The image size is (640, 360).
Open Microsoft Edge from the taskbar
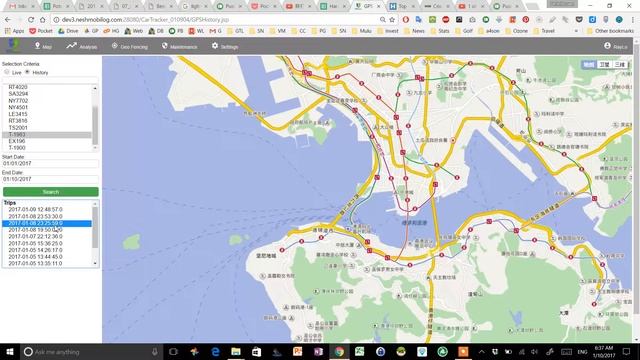pyautogui.click(x=215, y=351)
